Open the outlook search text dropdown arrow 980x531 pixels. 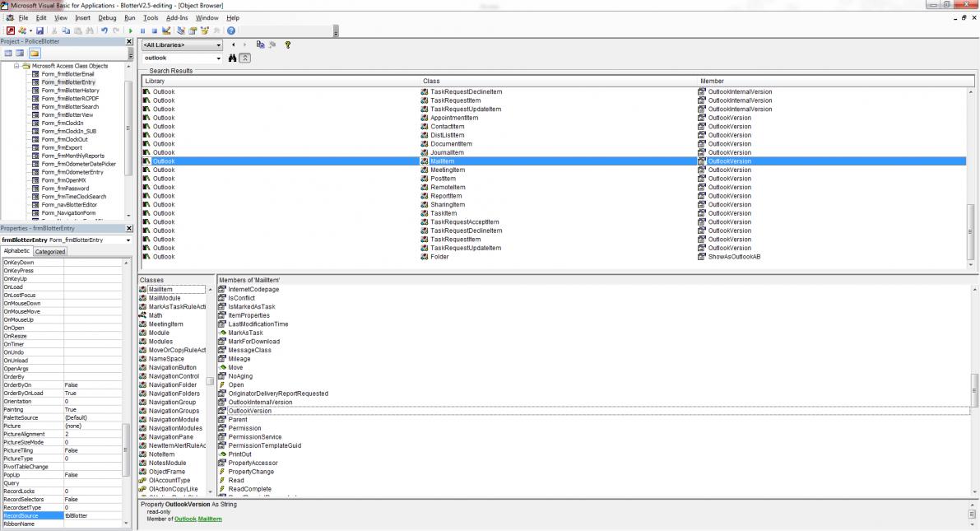tap(219, 58)
